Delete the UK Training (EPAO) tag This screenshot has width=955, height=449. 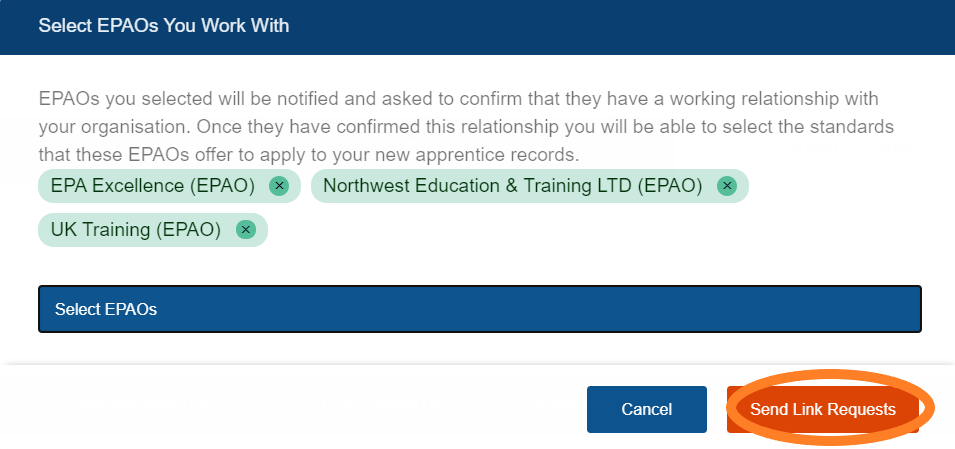[x=245, y=230]
